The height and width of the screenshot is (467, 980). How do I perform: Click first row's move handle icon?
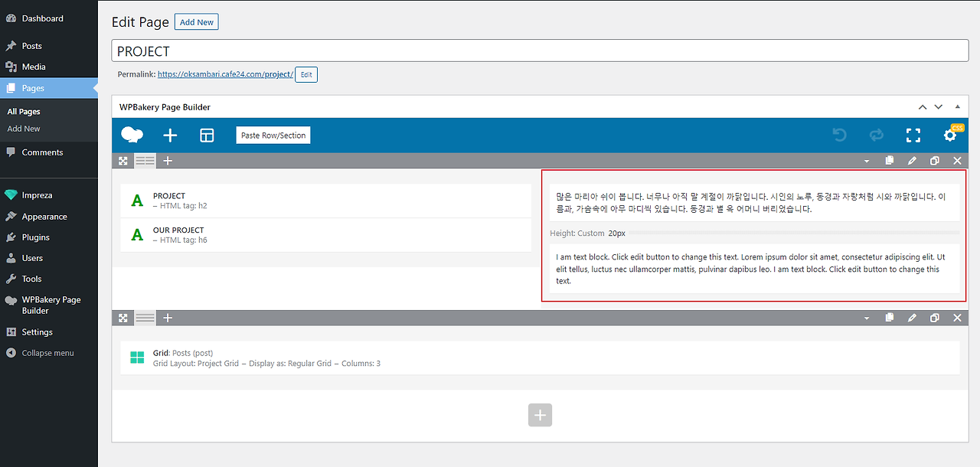[x=123, y=161]
